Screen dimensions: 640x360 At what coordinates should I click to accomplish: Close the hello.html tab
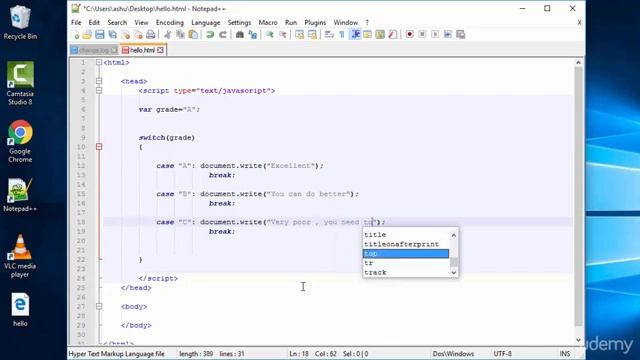tap(160, 50)
